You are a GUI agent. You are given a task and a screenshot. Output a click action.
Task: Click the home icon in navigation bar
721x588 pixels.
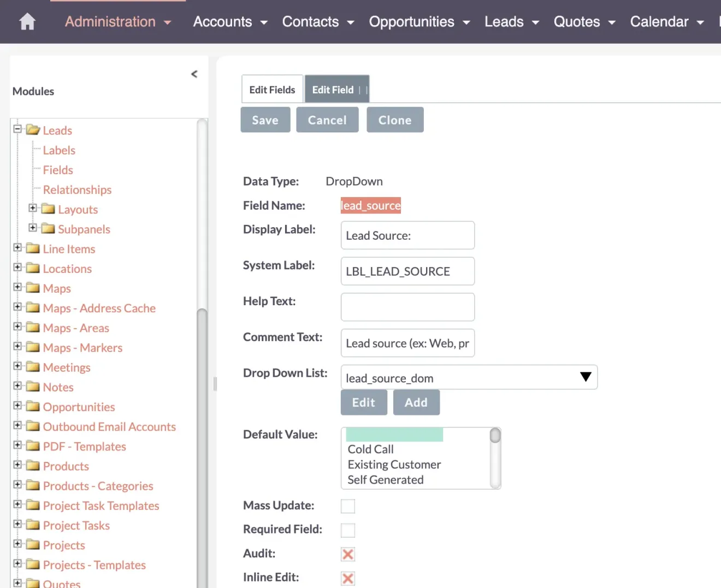tap(26, 21)
